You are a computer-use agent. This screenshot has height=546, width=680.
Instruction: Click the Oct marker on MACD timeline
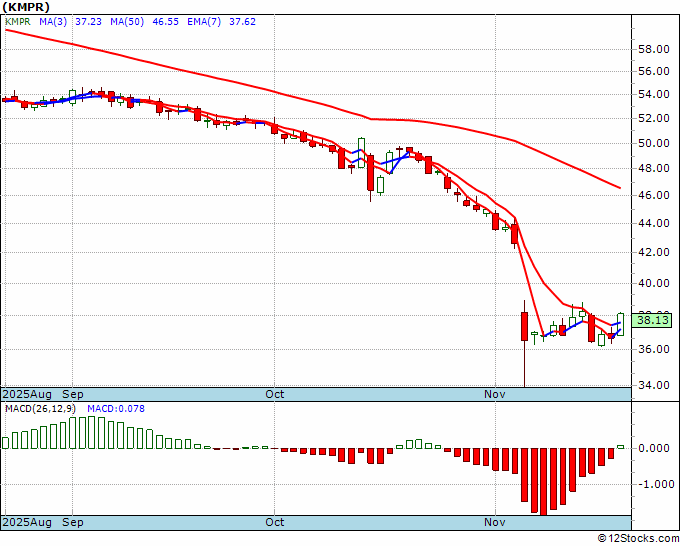[x=275, y=522]
